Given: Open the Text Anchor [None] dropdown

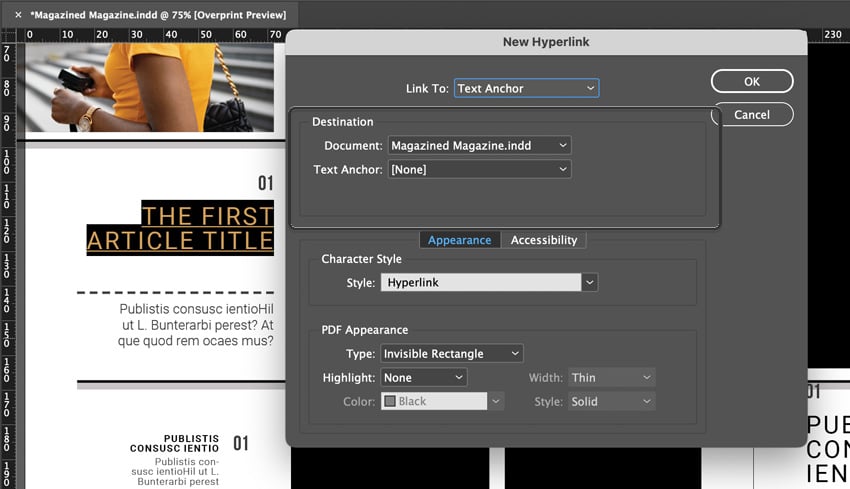Looking at the screenshot, I should point(480,170).
